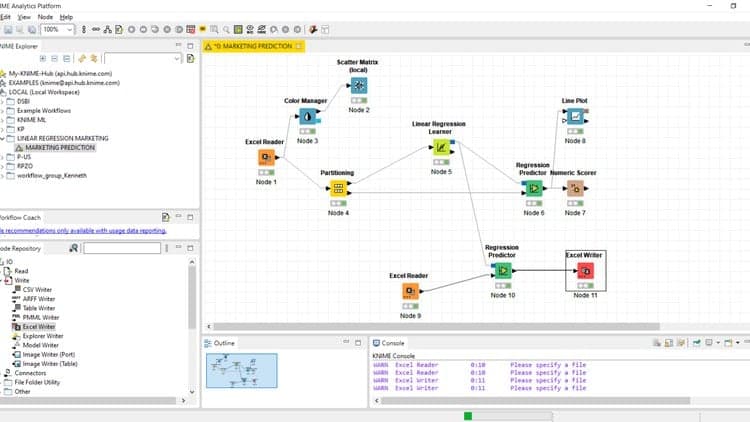The height and width of the screenshot is (422, 750).
Task: Click the Save All toolbar icon
Action: coord(32,30)
